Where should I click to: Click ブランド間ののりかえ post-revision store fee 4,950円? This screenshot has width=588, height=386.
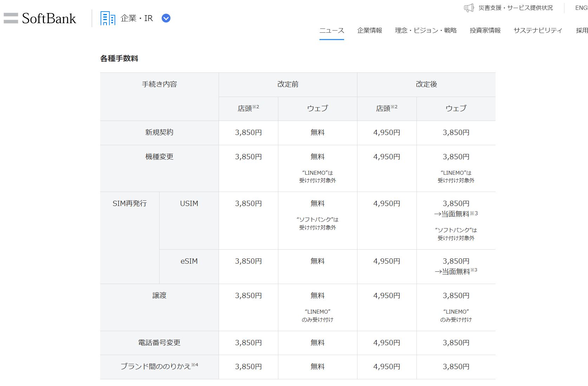387,367
